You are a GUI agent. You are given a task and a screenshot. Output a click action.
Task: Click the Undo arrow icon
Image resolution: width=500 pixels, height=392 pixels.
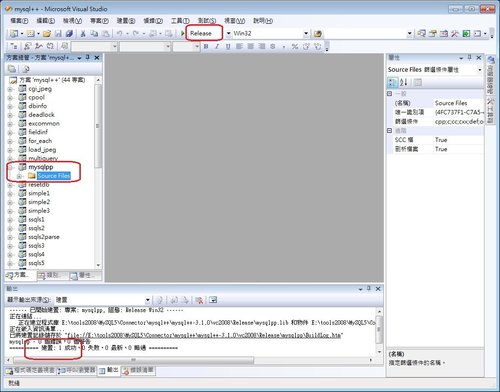(119, 34)
